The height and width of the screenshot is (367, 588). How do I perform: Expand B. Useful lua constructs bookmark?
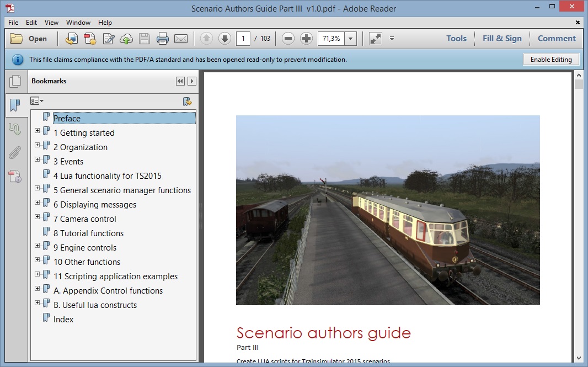point(37,302)
